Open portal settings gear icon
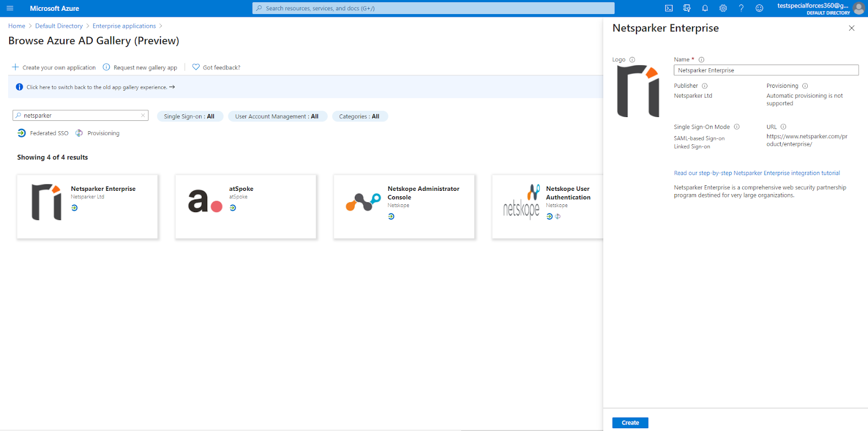The width and height of the screenshot is (868, 431). [723, 8]
